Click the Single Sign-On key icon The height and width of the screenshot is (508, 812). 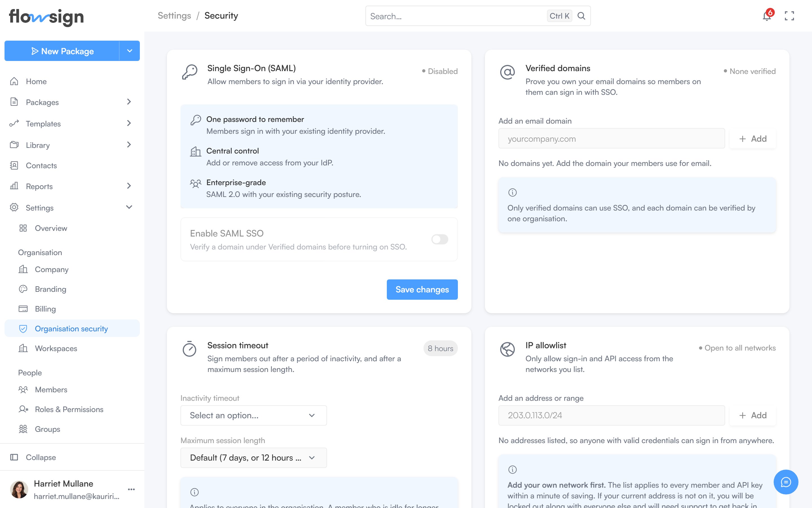click(x=189, y=72)
